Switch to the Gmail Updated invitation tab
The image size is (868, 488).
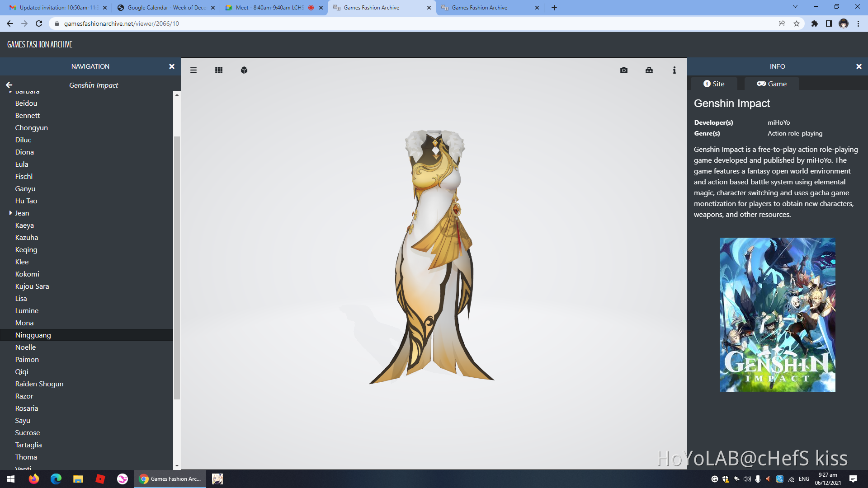coord(58,8)
